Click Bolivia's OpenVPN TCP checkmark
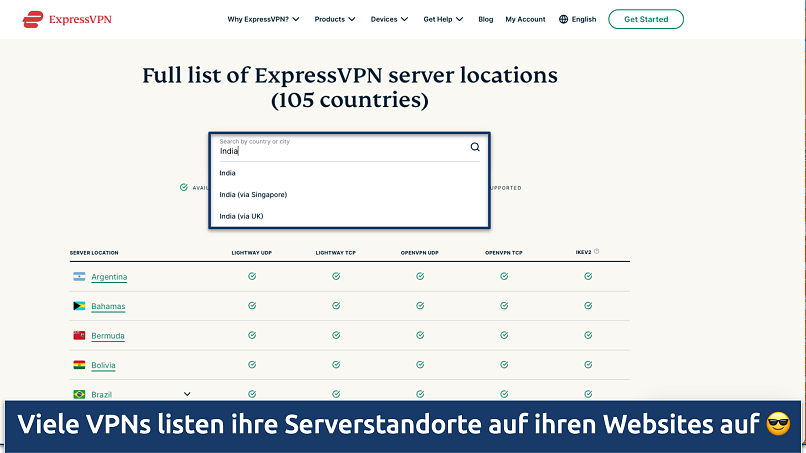Viewport: 806px width, 453px height. tap(504, 365)
